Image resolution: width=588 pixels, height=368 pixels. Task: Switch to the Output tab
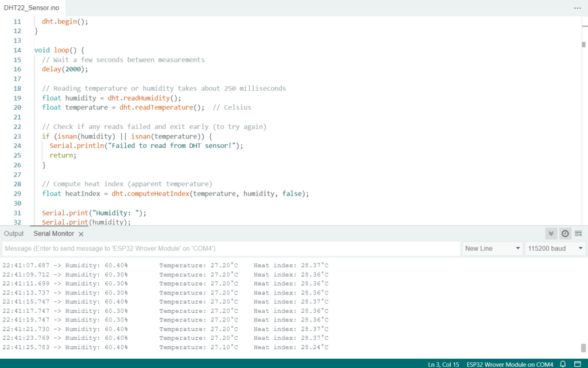(x=14, y=233)
